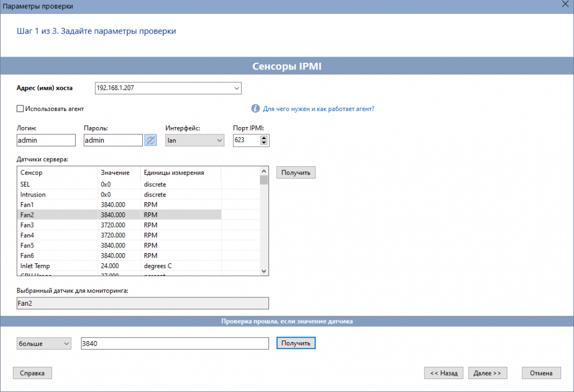Sort by 'Сенсор' column header
The height and width of the screenshot is (392, 574).
click(57, 172)
